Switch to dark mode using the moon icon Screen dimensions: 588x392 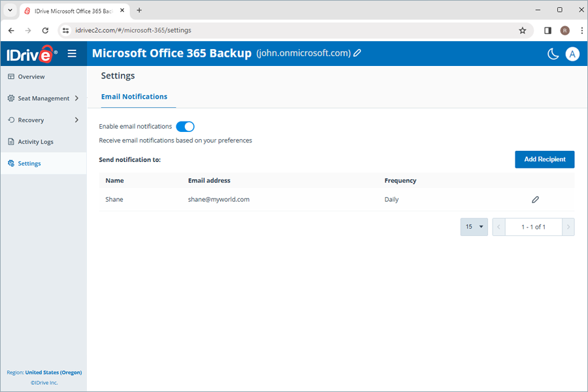click(x=552, y=54)
